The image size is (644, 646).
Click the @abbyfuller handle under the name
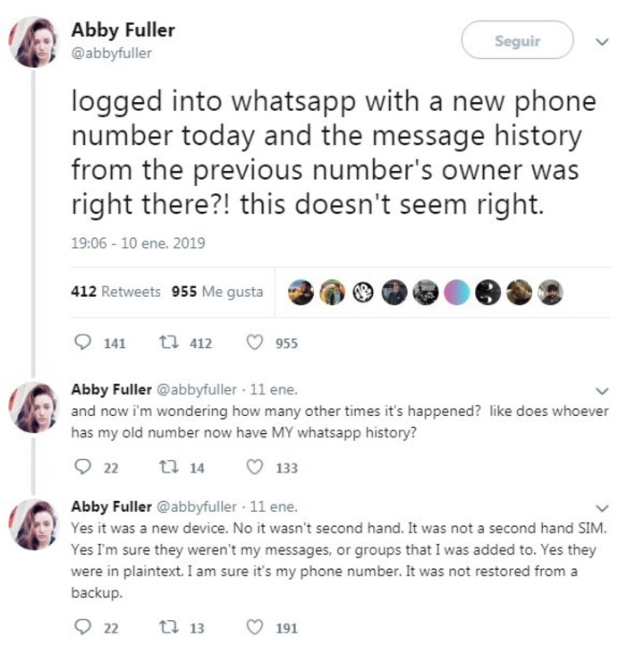click(112, 54)
